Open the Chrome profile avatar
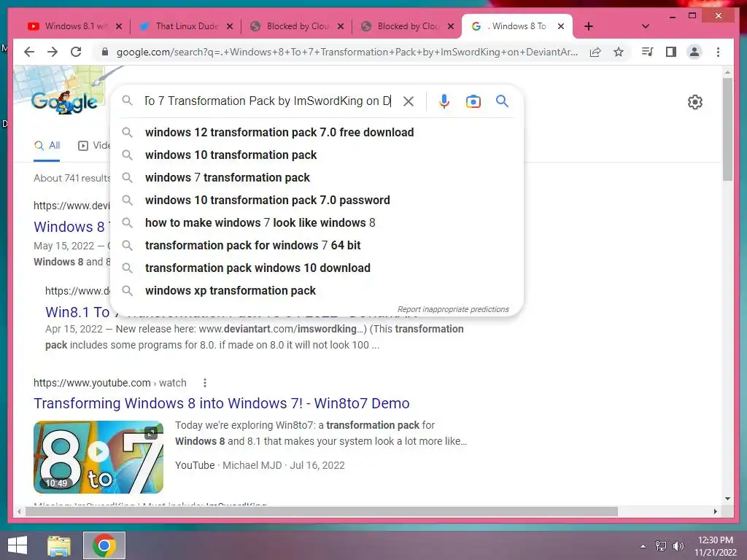 click(x=694, y=52)
